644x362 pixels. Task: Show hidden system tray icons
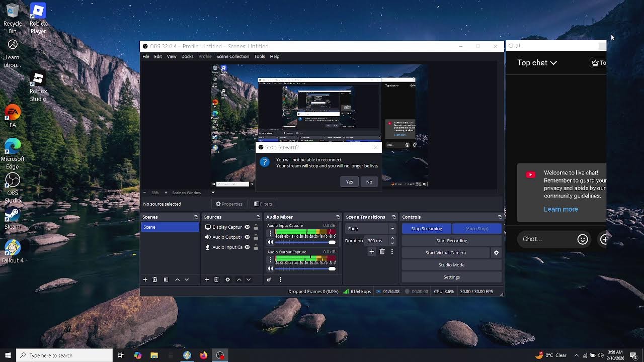(577, 355)
